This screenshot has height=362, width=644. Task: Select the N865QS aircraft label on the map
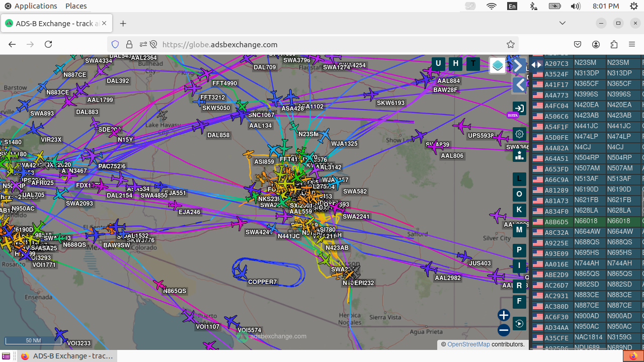tap(175, 291)
